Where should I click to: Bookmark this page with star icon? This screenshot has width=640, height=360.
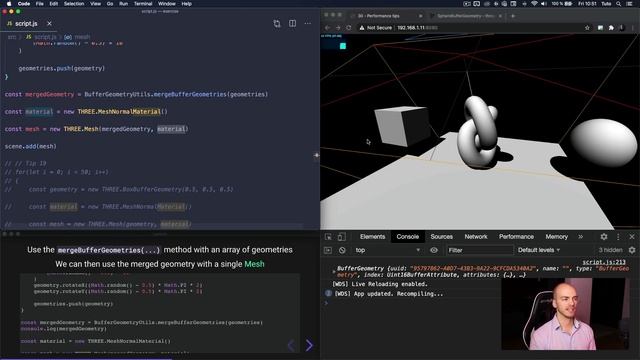click(x=587, y=28)
